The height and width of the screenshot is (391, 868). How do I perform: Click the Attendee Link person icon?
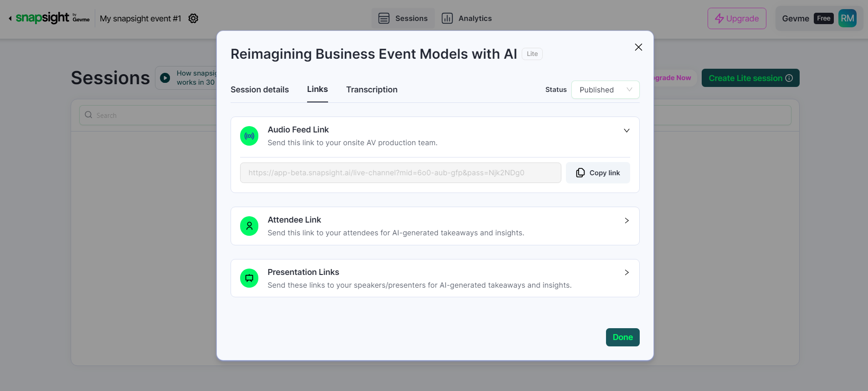[x=249, y=226]
